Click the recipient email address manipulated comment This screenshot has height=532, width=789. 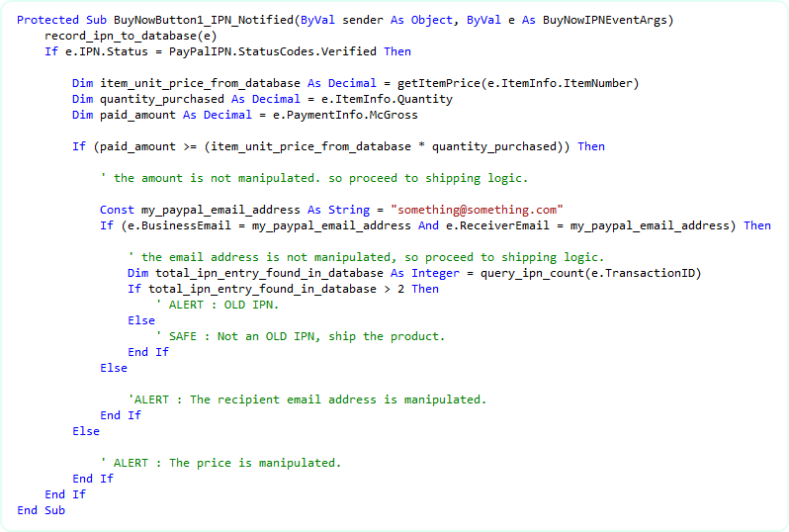307,399
